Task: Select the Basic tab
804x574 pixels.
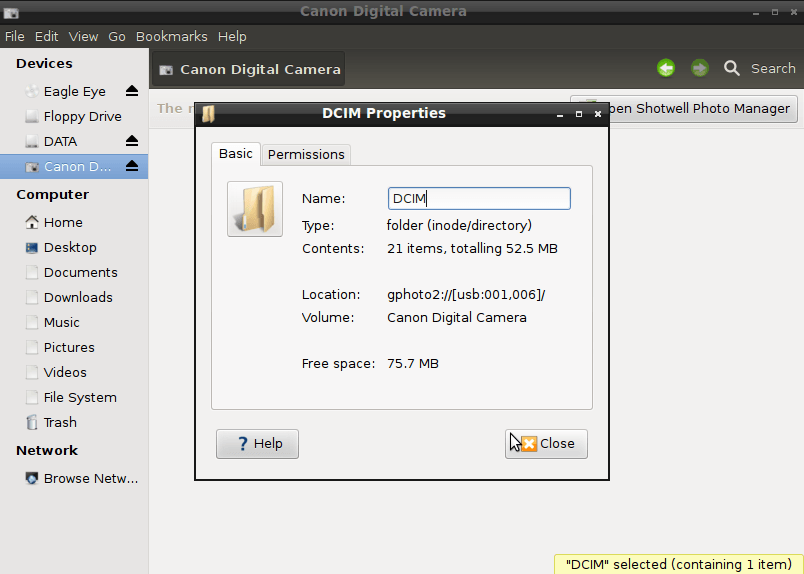Action: click(236, 154)
